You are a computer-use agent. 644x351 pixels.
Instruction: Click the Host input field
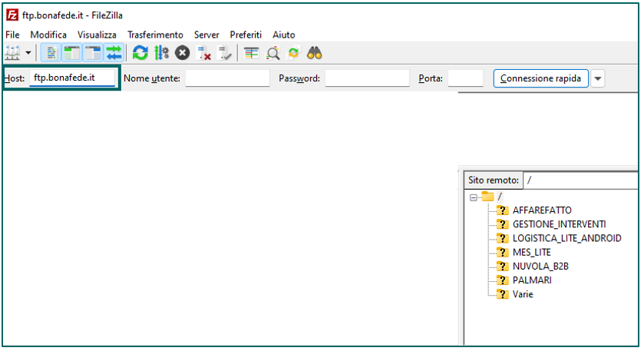point(72,78)
